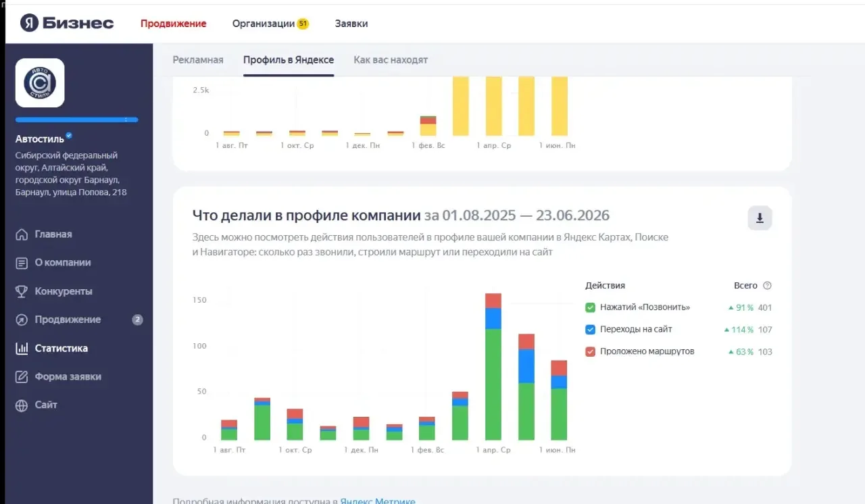This screenshot has width=865, height=504.
Task: Click the Действия legend header
Action: tap(605, 286)
